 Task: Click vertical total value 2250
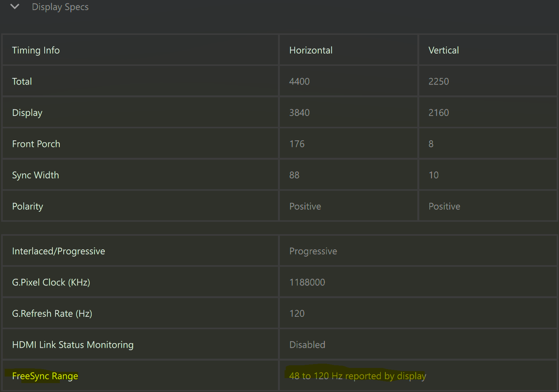point(438,81)
